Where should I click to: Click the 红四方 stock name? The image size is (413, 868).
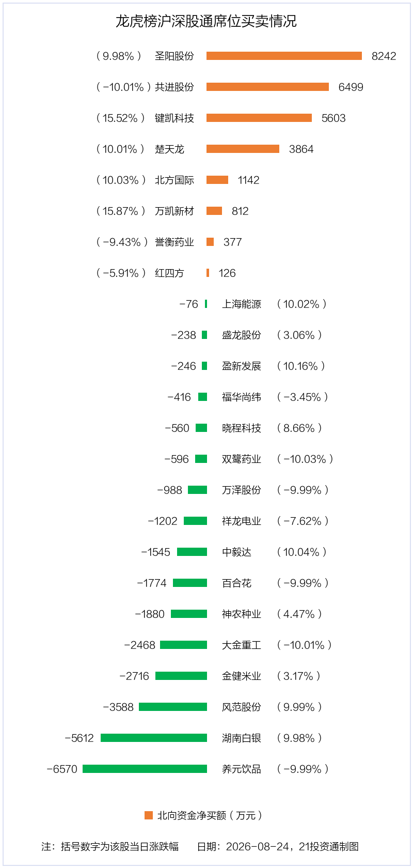[169, 273]
